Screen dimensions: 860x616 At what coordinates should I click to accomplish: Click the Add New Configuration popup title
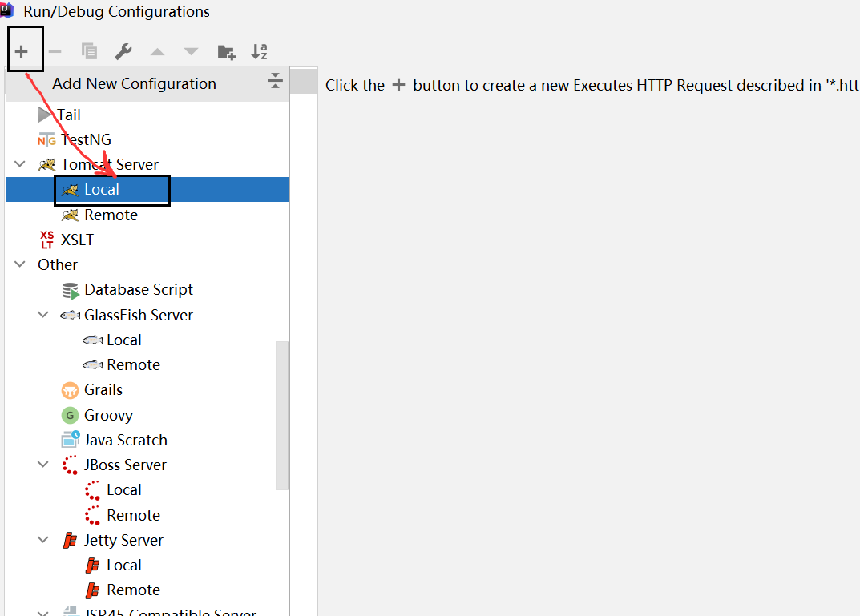tap(135, 84)
